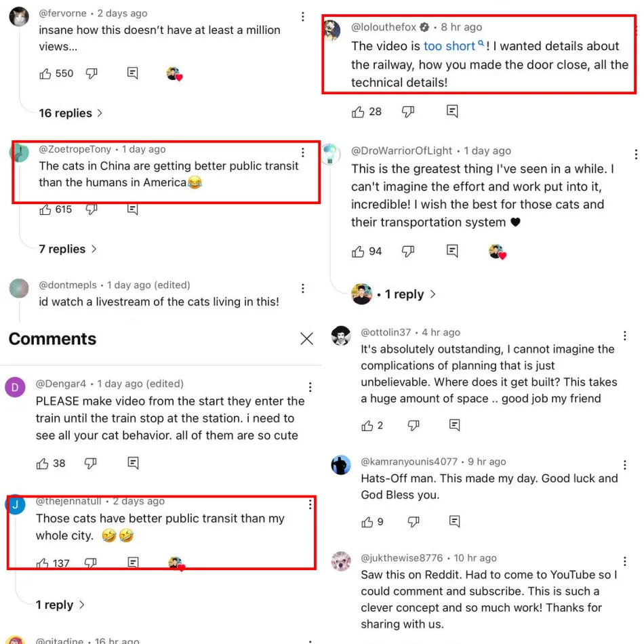Reply to the @Dengar4 comment

[133, 463]
